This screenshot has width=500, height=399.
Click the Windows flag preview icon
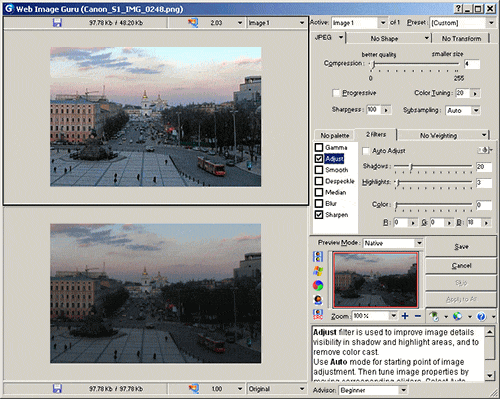[x=318, y=271]
